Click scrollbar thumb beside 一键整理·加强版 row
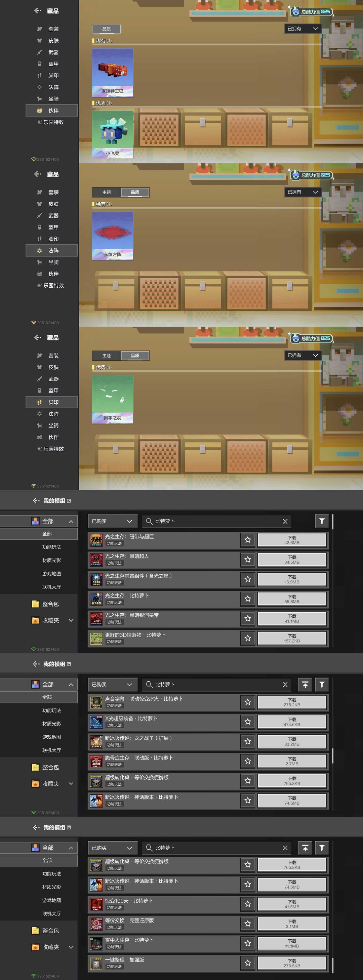This screenshot has height=980, width=363. click(x=333, y=965)
